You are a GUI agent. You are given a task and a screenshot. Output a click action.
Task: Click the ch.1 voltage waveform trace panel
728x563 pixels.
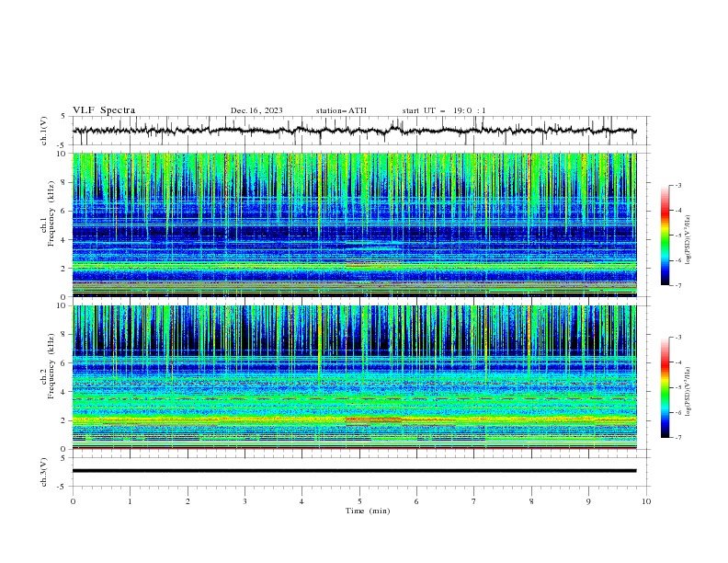[x=361, y=131]
